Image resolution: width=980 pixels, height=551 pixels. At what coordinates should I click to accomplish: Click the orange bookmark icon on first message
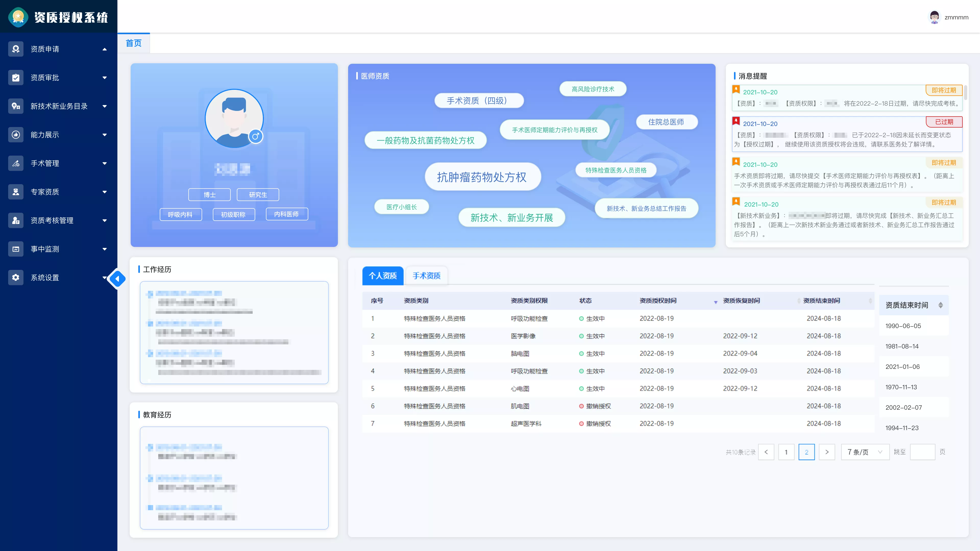click(736, 89)
